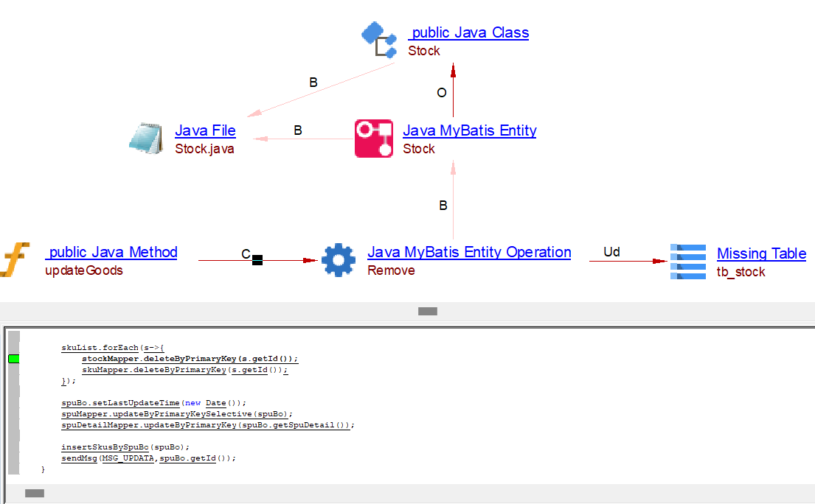This screenshot has height=504, width=815.
Task: Click the green marker in code gutter
Action: click(13, 359)
